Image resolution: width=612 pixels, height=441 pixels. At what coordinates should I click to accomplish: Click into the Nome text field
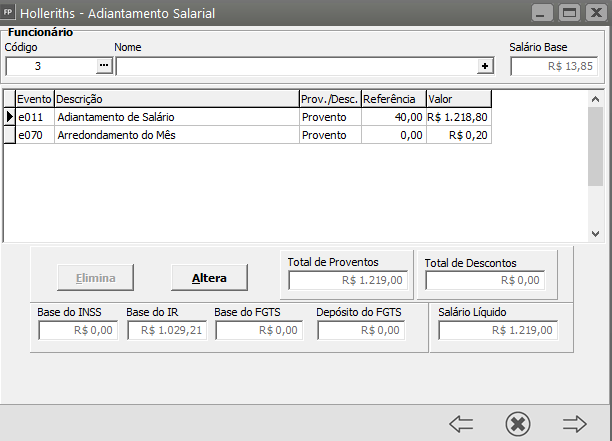click(296, 66)
